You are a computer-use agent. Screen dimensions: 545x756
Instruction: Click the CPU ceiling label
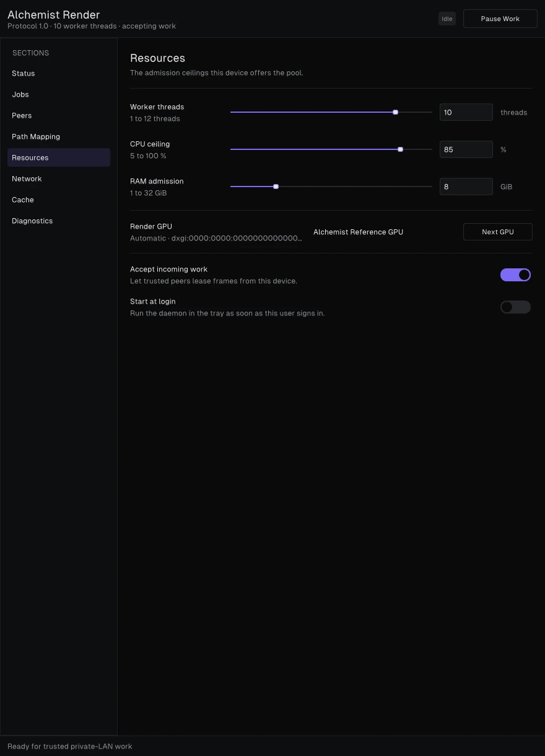[150, 144]
